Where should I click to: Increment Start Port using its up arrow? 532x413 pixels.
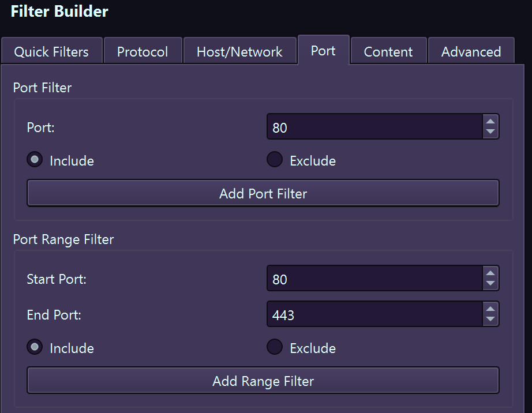pyautogui.click(x=490, y=273)
